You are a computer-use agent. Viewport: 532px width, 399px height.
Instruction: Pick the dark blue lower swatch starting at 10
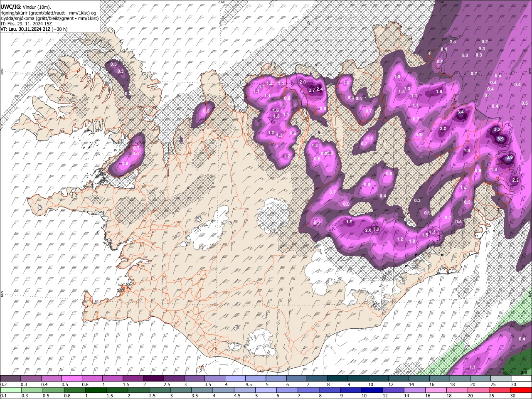[x=371, y=390]
